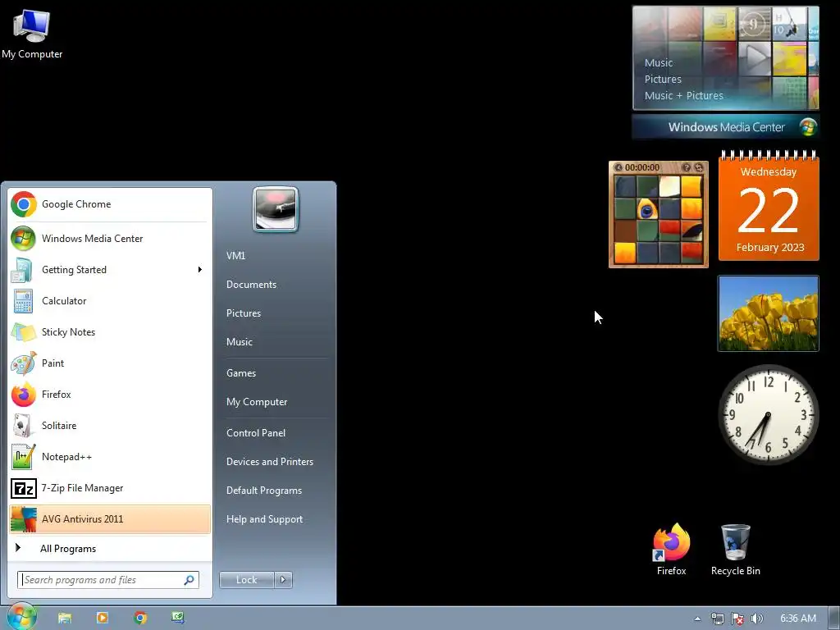Click the calendar gadget showing 22
This screenshot has width=840, height=630.
[x=769, y=207]
